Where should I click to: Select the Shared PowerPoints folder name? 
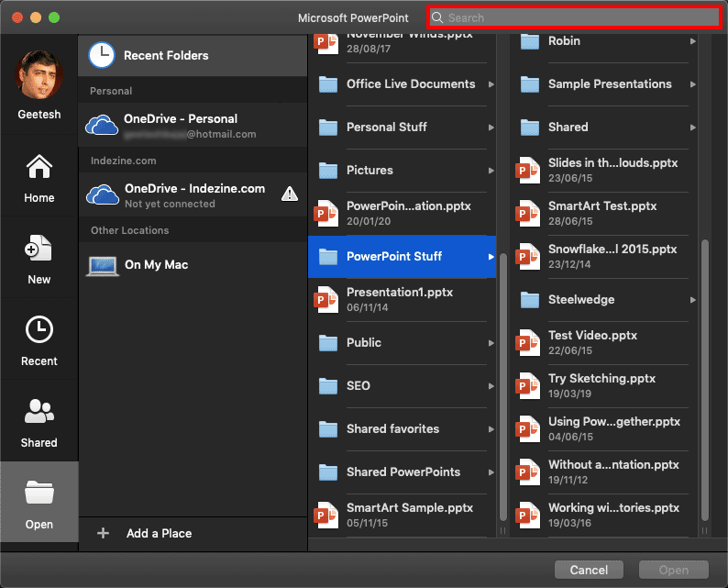coord(403,472)
